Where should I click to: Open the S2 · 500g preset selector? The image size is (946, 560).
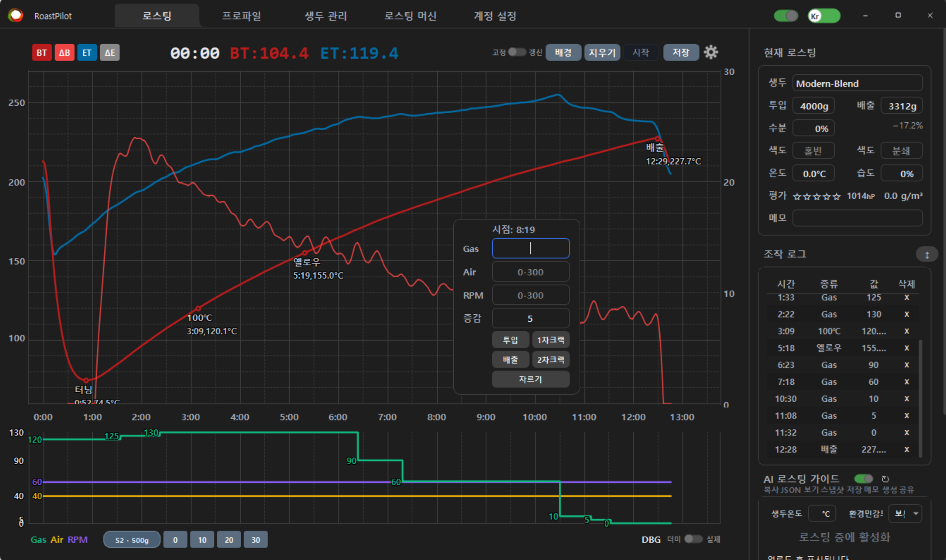coord(132,540)
